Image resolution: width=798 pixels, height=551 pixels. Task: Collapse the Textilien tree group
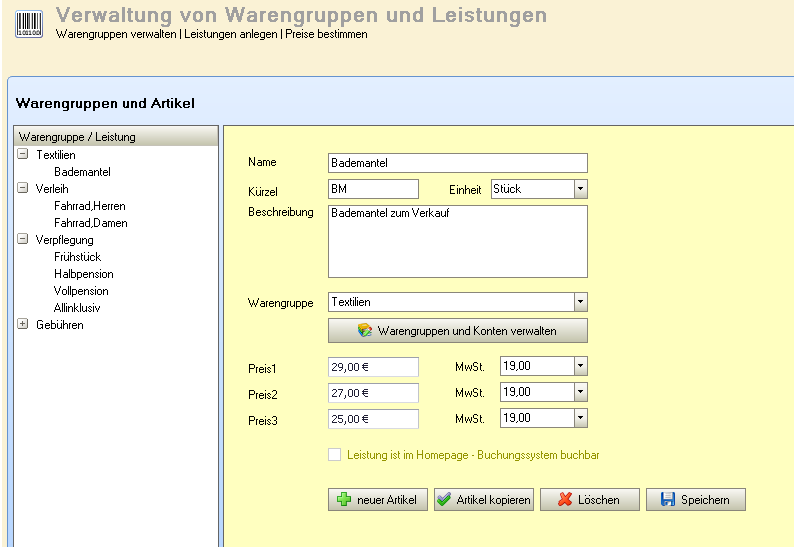23,155
